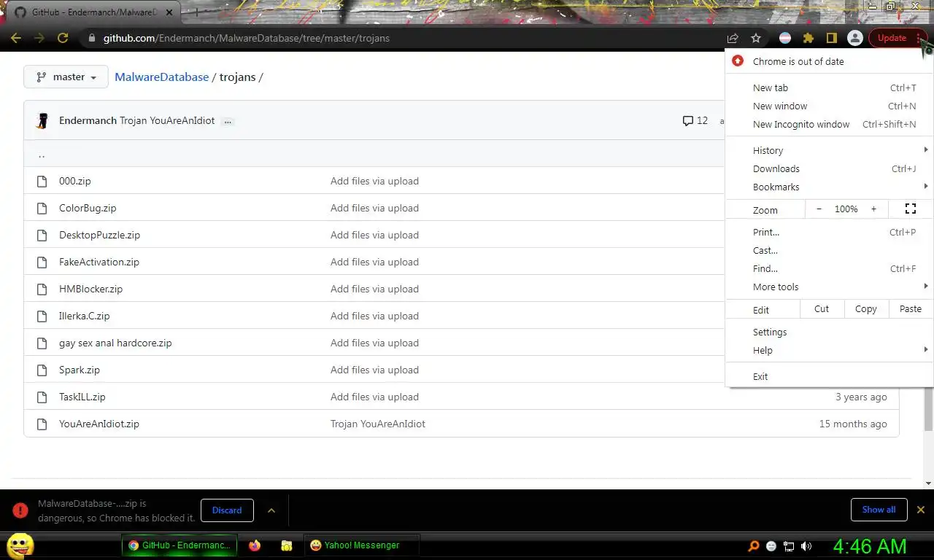Open the striped flag extension icon
This screenshot has height=560, width=934.
(785, 38)
